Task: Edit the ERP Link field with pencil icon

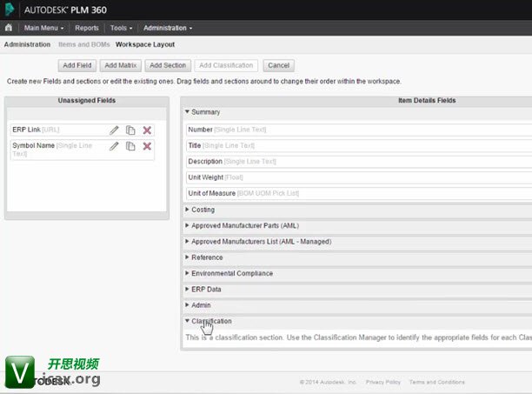Action: click(114, 130)
